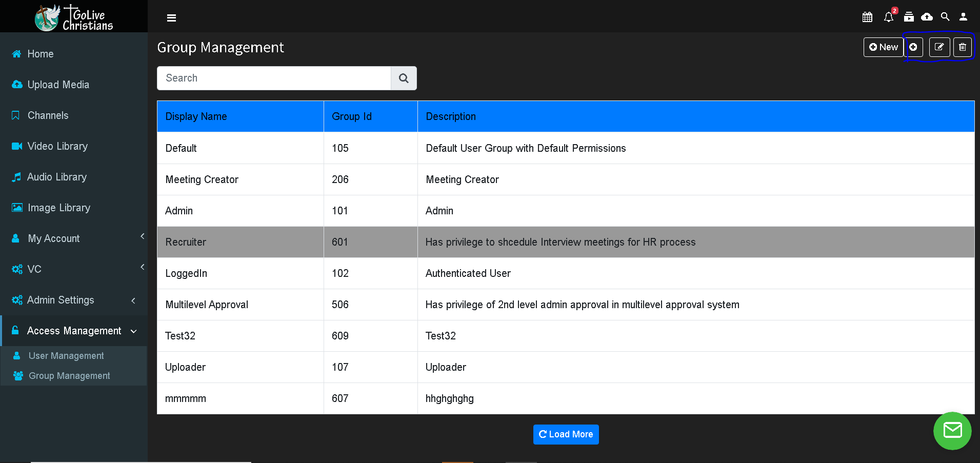The image size is (980, 463).
Task: Click the plus-only add button beside New
Action: (x=913, y=47)
